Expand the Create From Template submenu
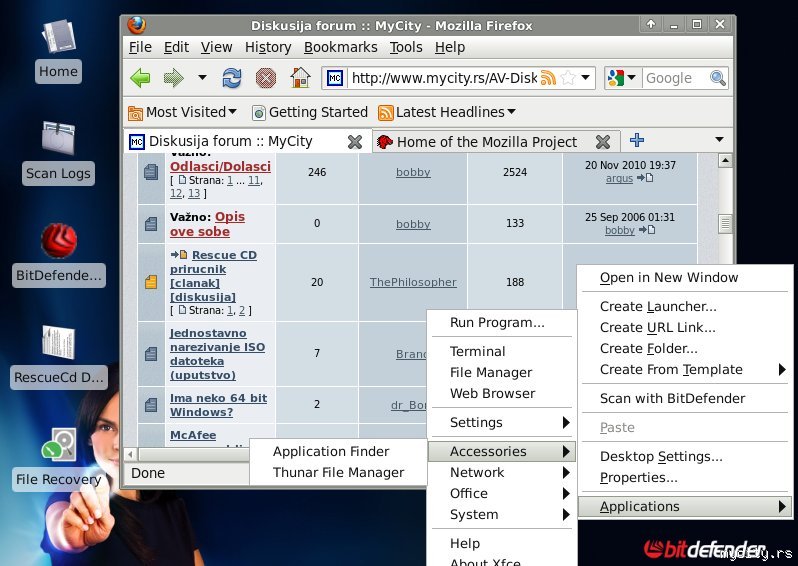The height and width of the screenshot is (566, 798). (x=686, y=370)
